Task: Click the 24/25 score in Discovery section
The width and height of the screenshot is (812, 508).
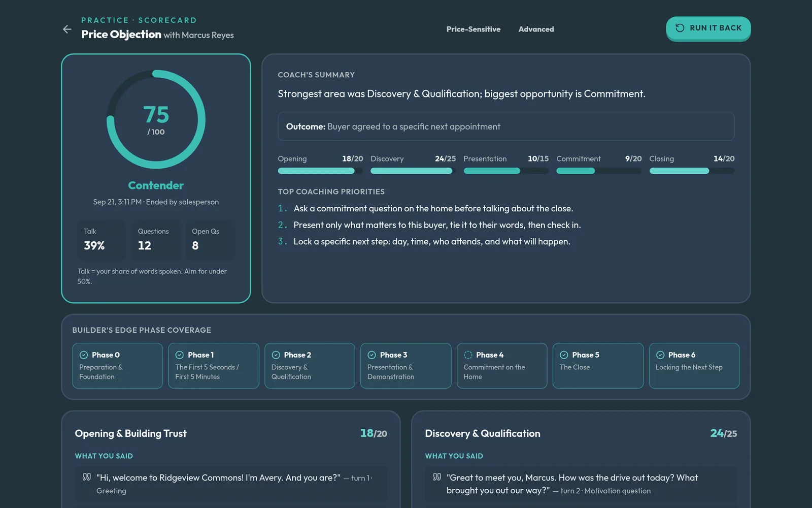Action: click(x=723, y=433)
